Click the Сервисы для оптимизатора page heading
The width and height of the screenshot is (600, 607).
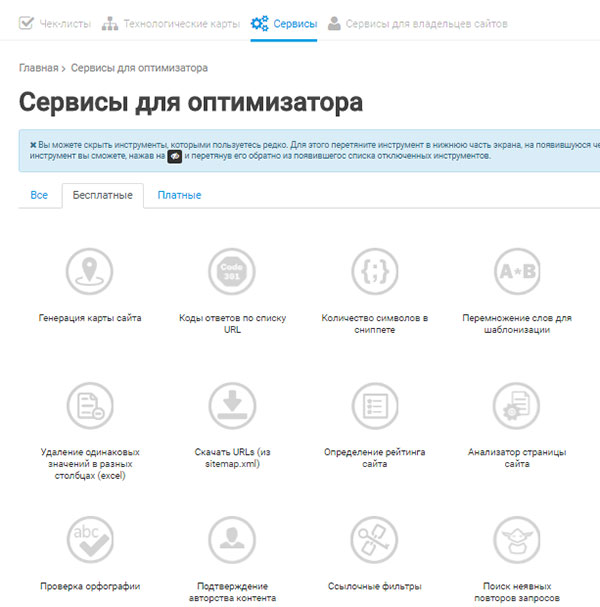coord(191,103)
